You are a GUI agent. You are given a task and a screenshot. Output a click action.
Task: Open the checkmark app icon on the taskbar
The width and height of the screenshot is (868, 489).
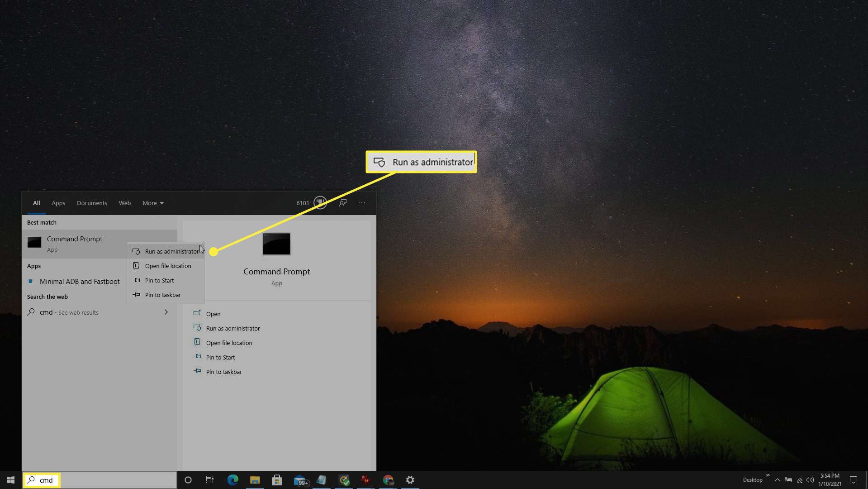click(344, 480)
